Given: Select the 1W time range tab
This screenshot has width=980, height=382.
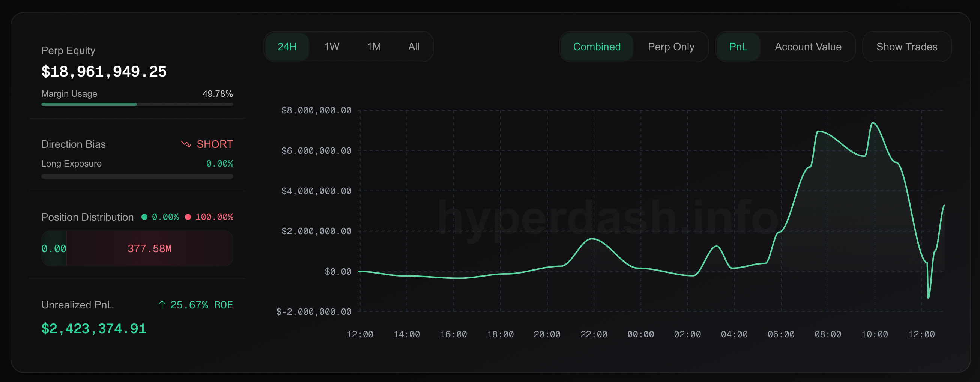Looking at the screenshot, I should [x=331, y=47].
